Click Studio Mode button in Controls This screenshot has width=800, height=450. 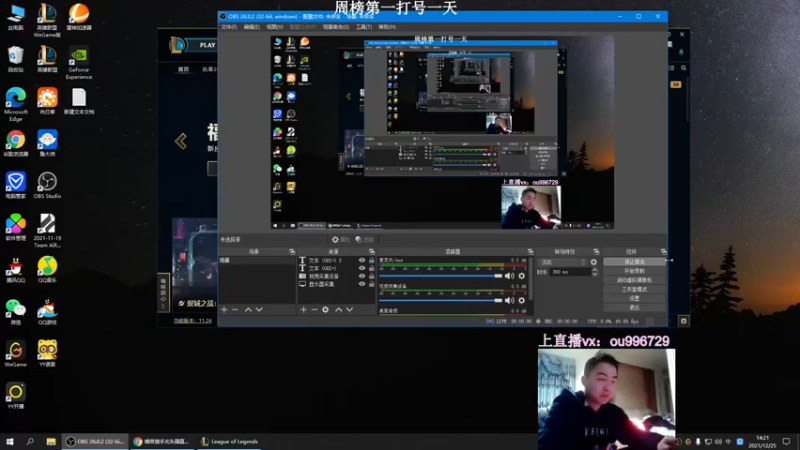634,289
